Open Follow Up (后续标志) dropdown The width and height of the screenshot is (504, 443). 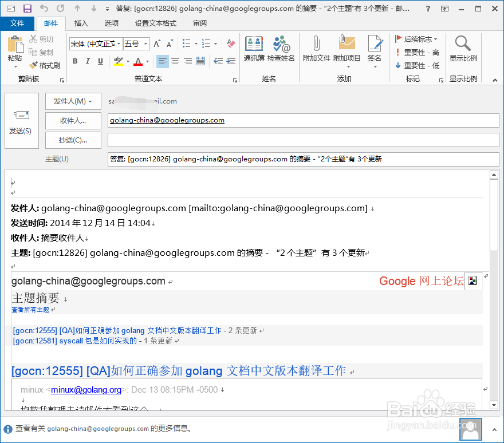tap(416, 39)
